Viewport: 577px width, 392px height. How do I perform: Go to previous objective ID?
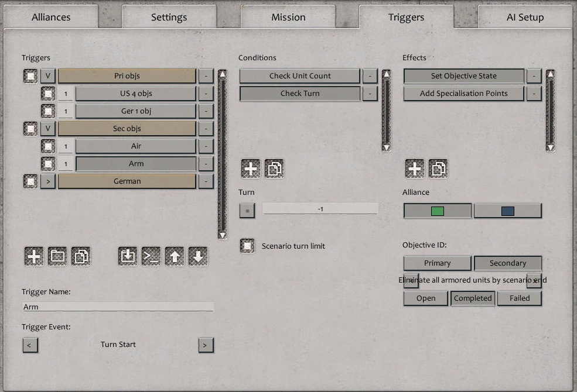point(411,281)
